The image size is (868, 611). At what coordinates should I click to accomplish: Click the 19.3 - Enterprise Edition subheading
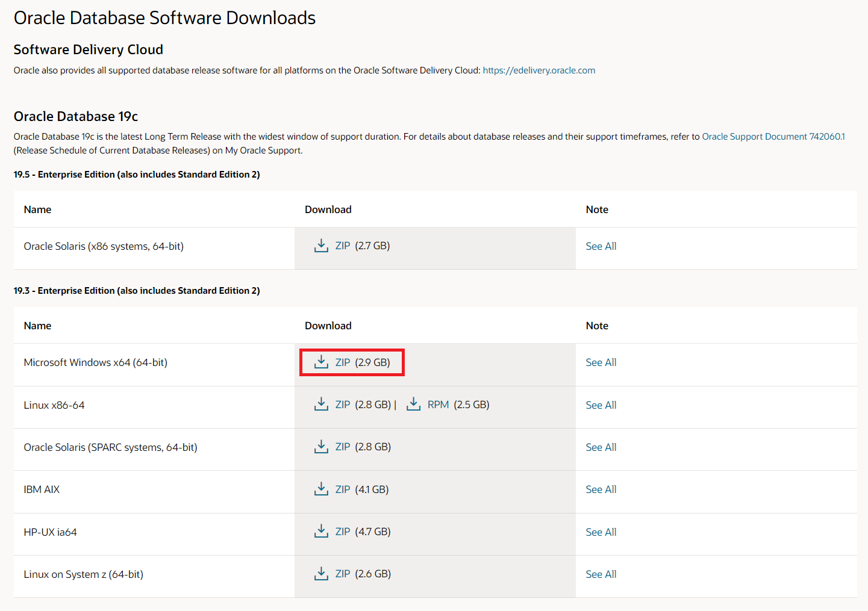pyautogui.click(x=137, y=291)
